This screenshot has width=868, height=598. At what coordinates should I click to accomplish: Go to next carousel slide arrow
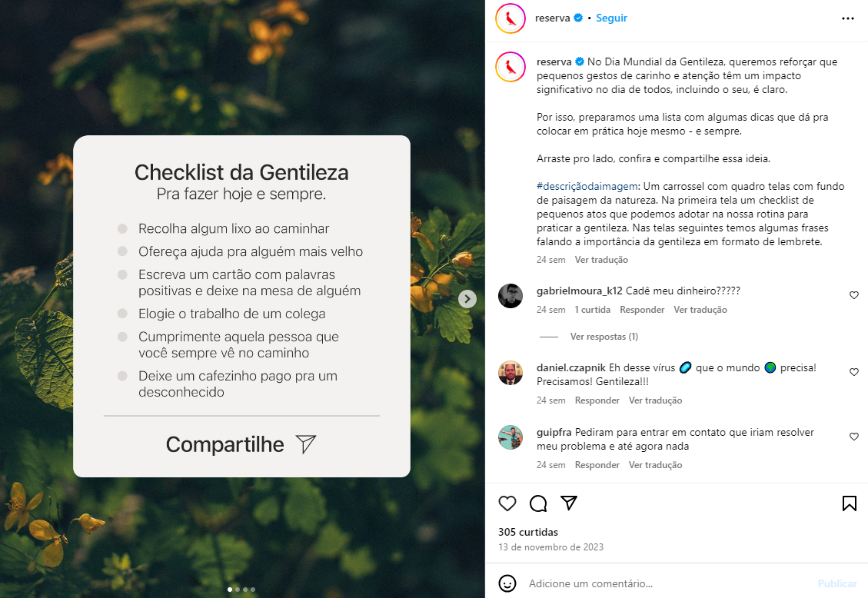pyautogui.click(x=467, y=299)
